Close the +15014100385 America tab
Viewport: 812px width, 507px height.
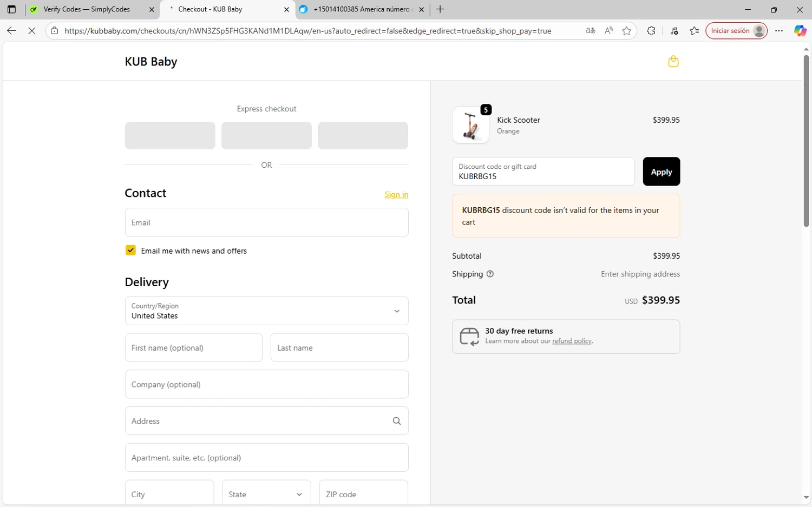point(421,9)
